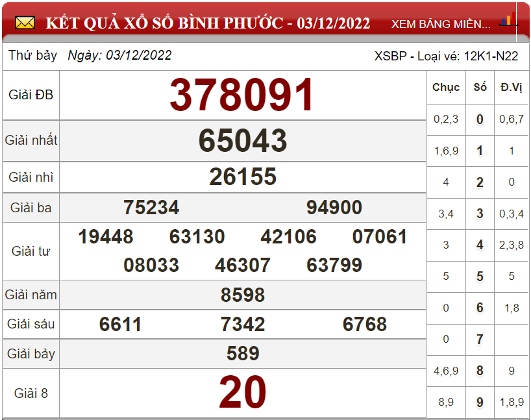Click digit 9 in the Số column
531x420 pixels.
(480, 402)
